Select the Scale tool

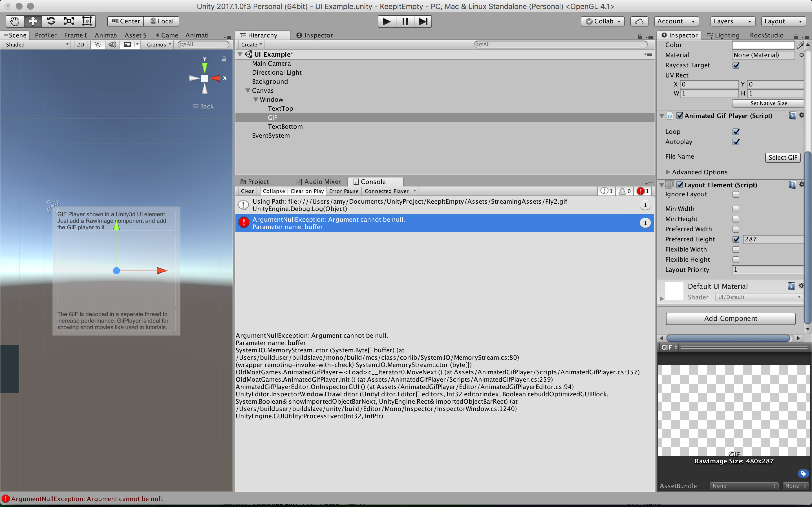(x=69, y=21)
